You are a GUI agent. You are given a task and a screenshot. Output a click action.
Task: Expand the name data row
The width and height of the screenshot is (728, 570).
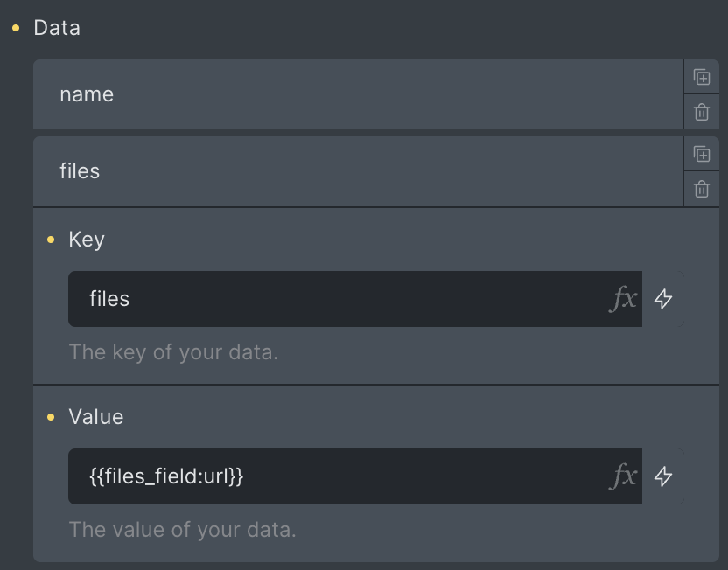pos(358,94)
